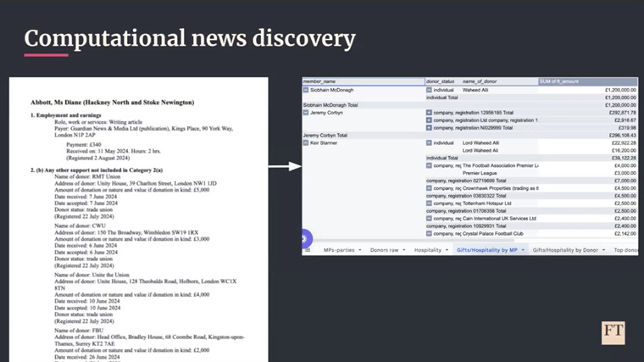Click the £7,000.00 total cell

pyautogui.click(x=625, y=181)
